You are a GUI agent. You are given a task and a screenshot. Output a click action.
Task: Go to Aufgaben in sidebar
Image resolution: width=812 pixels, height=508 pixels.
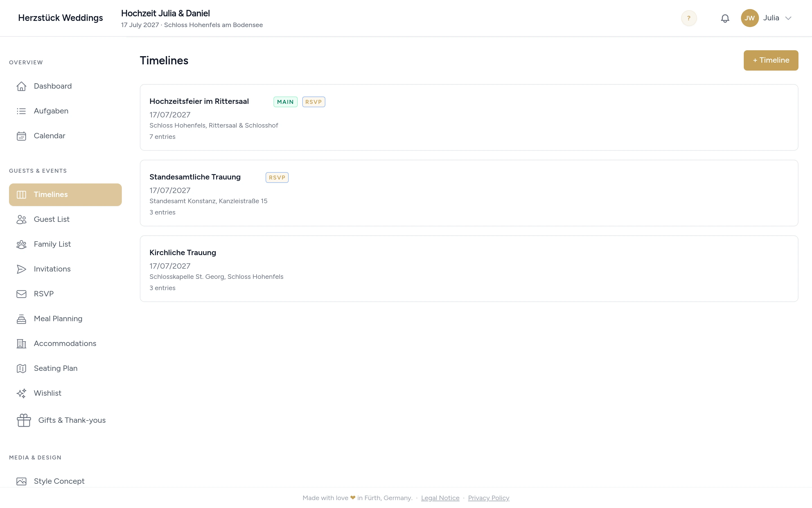65,111
